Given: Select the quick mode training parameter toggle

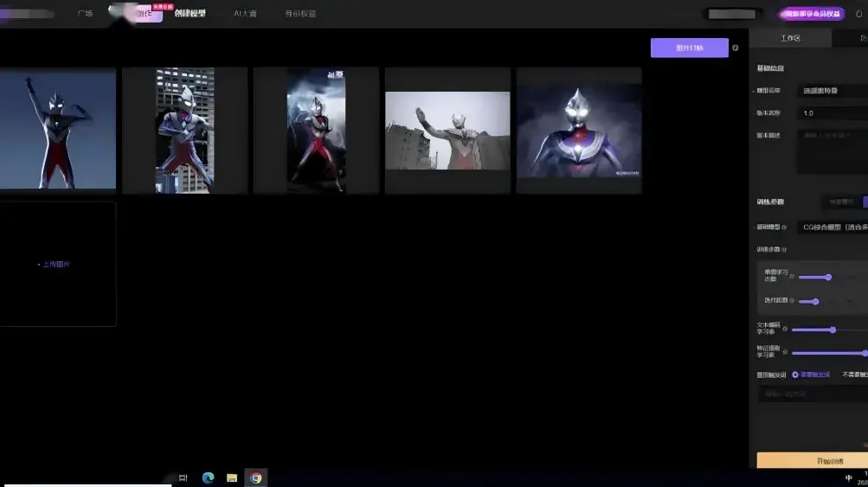Looking at the screenshot, I should point(841,202).
